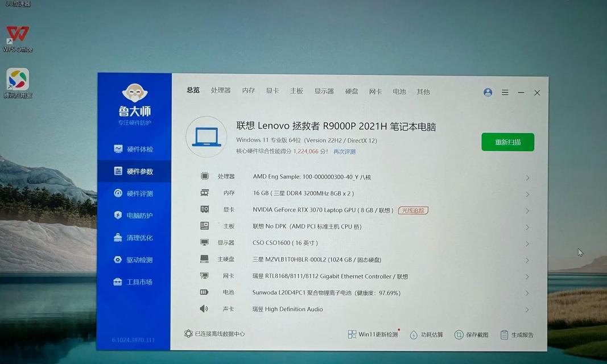Viewport: 607px width, 364px height.
Task: Click the 光线追踪 badge
Action: 413,210
